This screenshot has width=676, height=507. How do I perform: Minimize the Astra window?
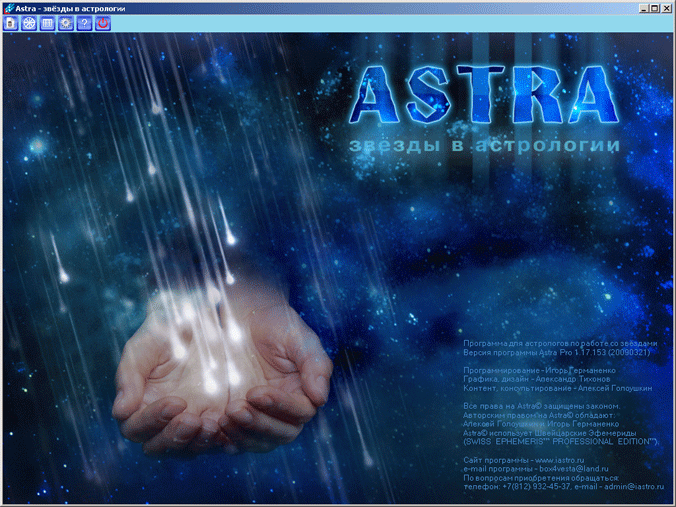click(641, 7)
